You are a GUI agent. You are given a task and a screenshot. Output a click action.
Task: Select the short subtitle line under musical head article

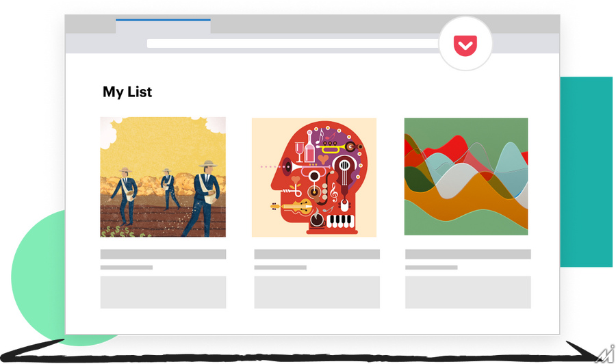(280, 268)
